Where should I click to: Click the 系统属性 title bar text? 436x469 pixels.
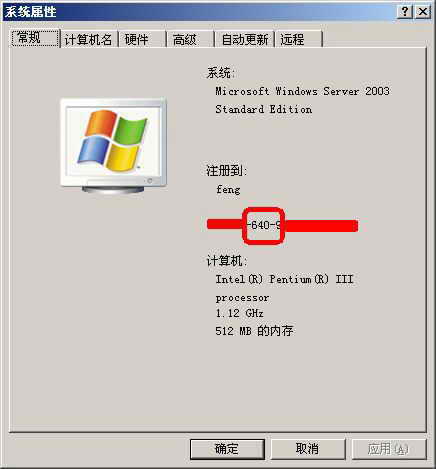[31, 12]
